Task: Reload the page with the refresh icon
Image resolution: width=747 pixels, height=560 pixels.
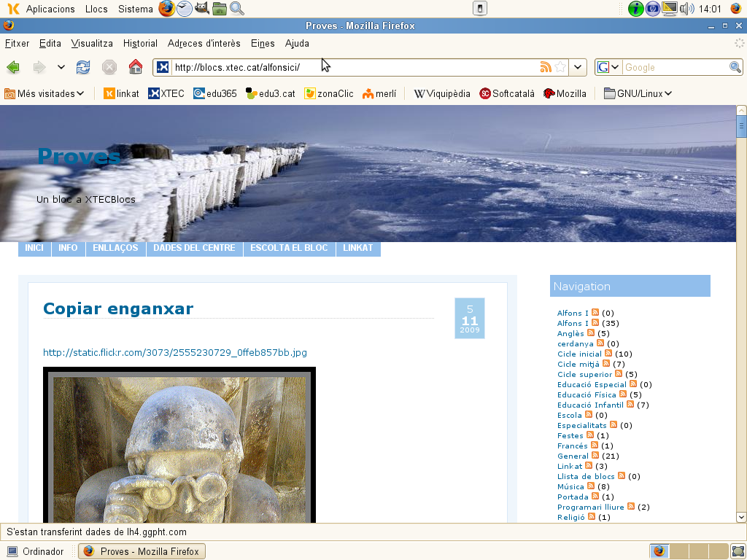Action: coord(83,67)
